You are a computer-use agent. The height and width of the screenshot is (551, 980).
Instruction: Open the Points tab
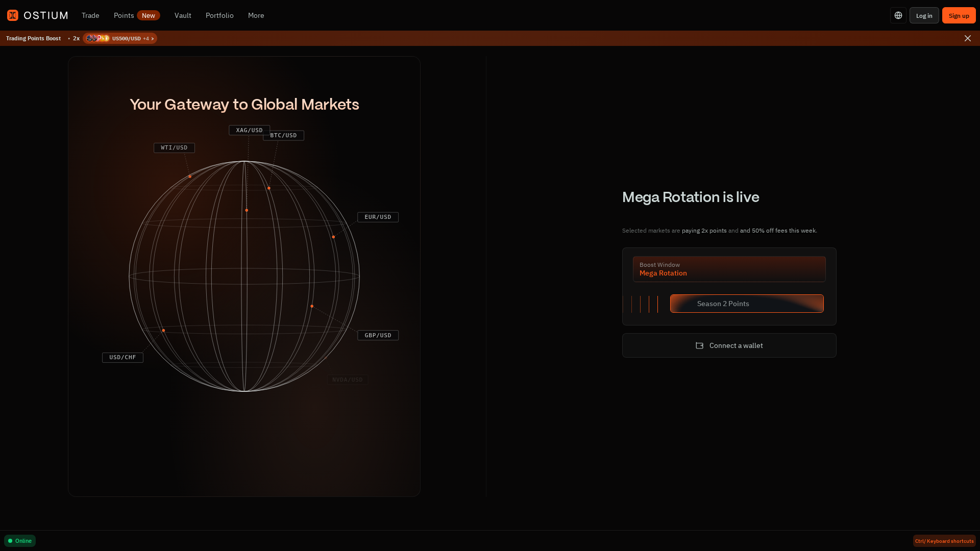124,15
